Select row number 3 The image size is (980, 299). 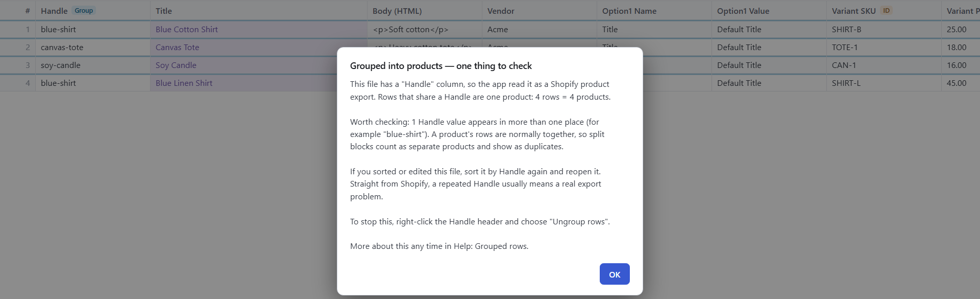[x=18, y=65]
